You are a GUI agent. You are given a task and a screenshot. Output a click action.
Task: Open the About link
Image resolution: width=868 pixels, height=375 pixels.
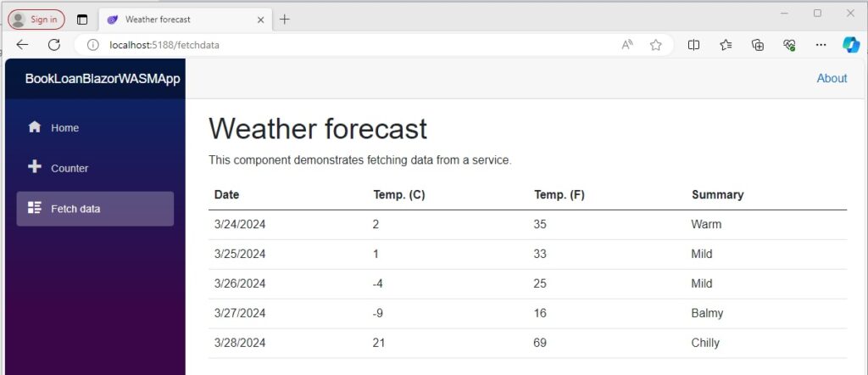[832, 78]
